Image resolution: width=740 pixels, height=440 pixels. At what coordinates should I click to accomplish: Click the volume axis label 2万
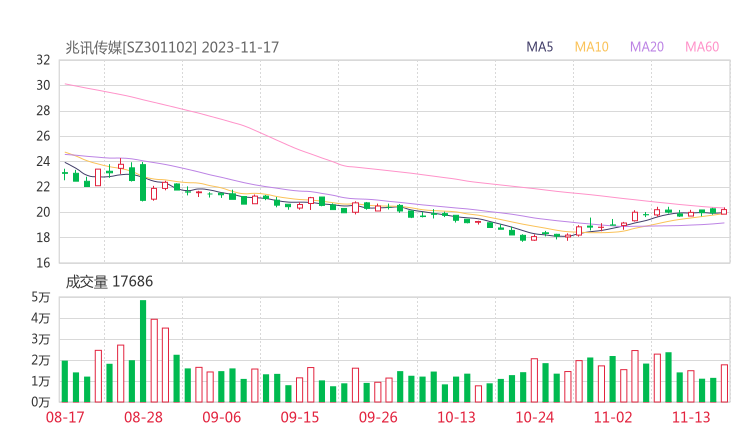pos(41,361)
